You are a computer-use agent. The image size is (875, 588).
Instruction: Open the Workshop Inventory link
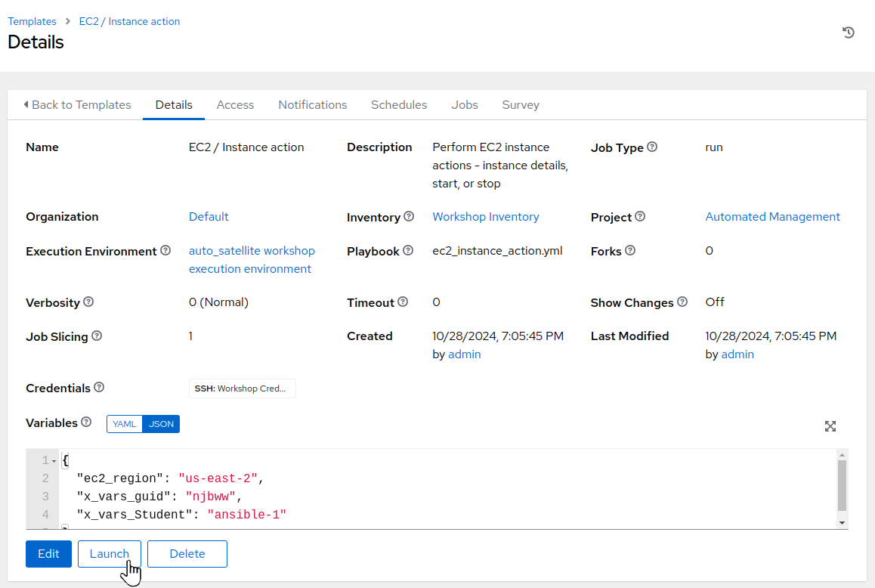(486, 217)
